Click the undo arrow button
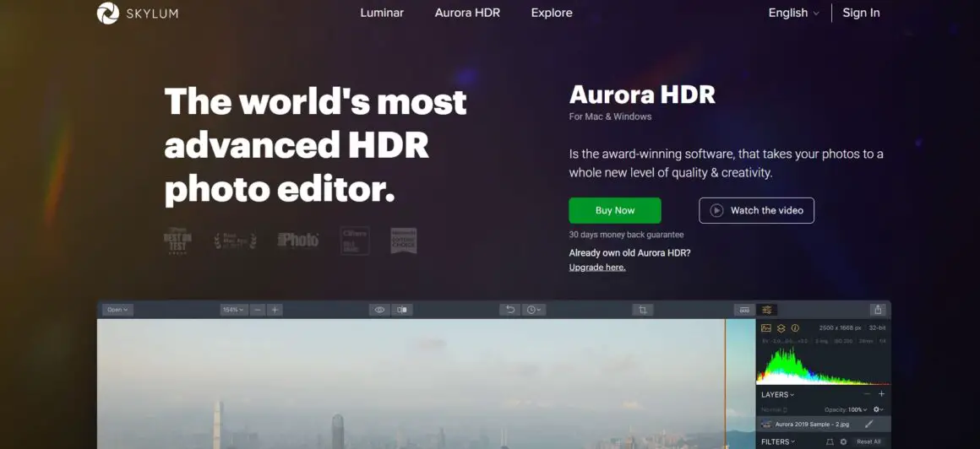This screenshot has width=980, height=449. pos(510,310)
